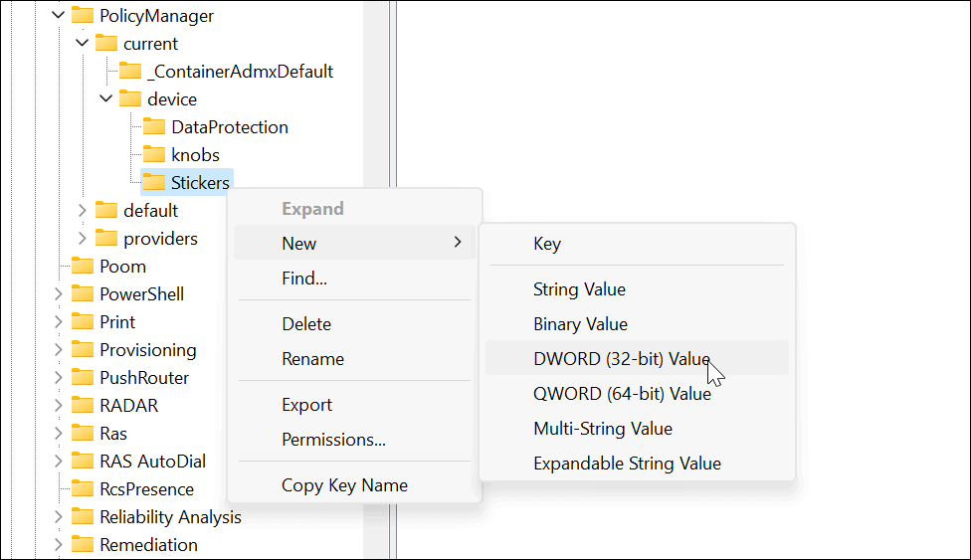Create a new Key from the submenu
This screenshot has height=560, width=971.
[x=547, y=244]
